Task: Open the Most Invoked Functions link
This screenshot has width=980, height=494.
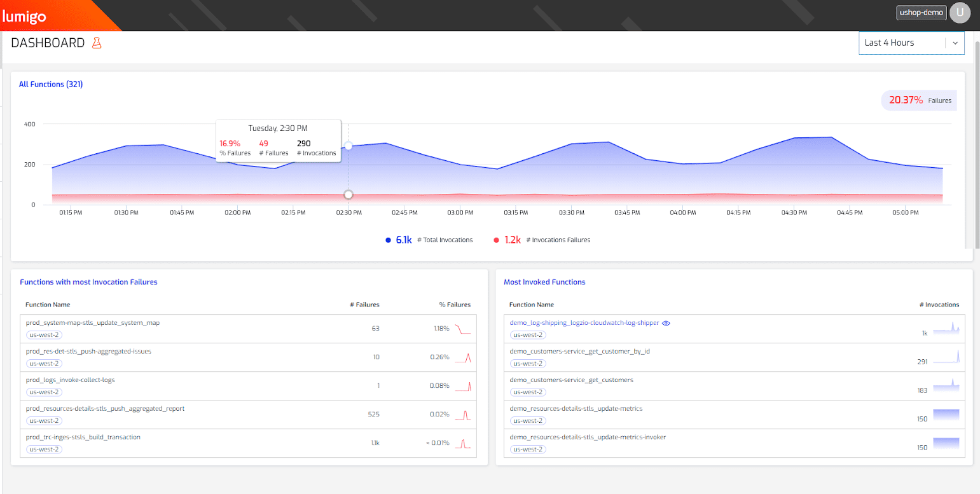Action: (544, 282)
